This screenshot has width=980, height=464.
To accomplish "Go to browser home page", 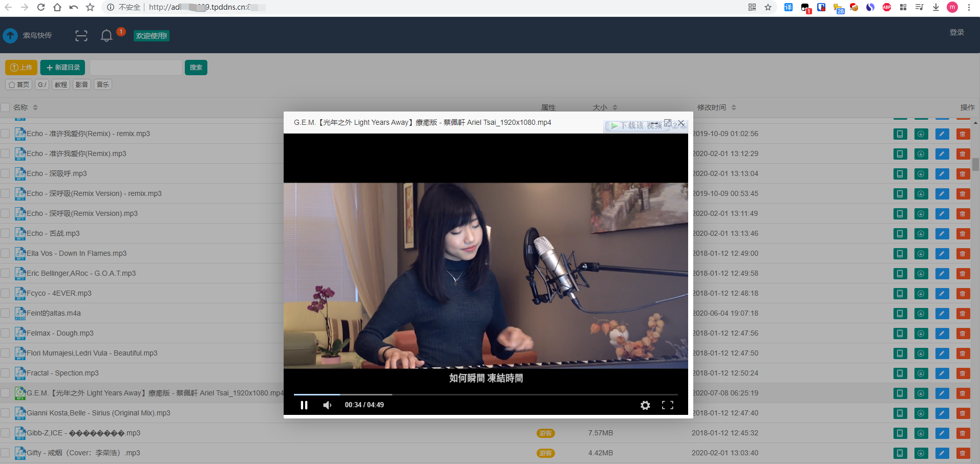I will [x=57, y=7].
